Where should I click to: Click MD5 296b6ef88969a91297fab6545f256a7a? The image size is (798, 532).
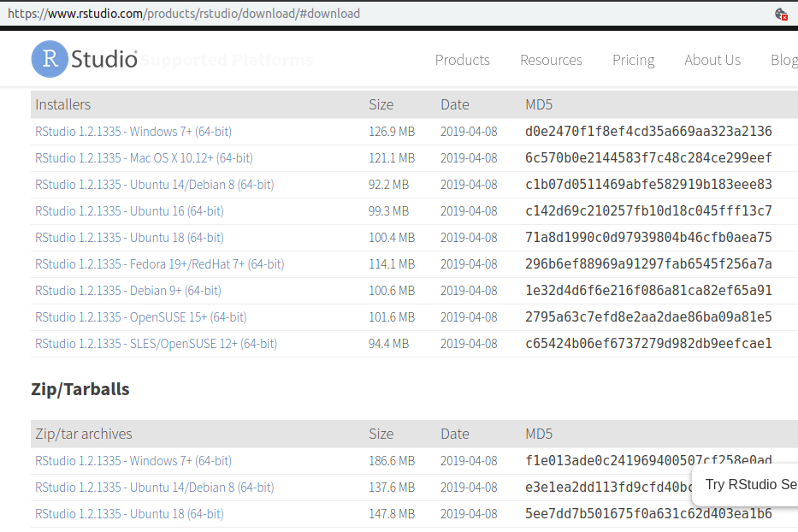648,263
